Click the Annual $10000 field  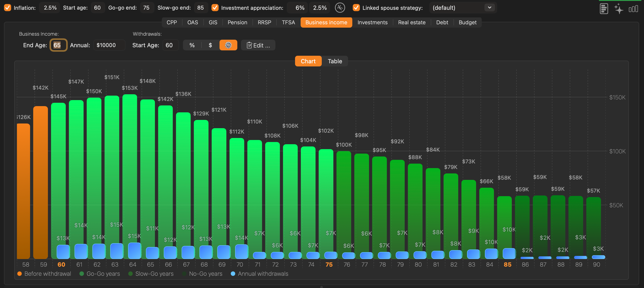[109, 45]
